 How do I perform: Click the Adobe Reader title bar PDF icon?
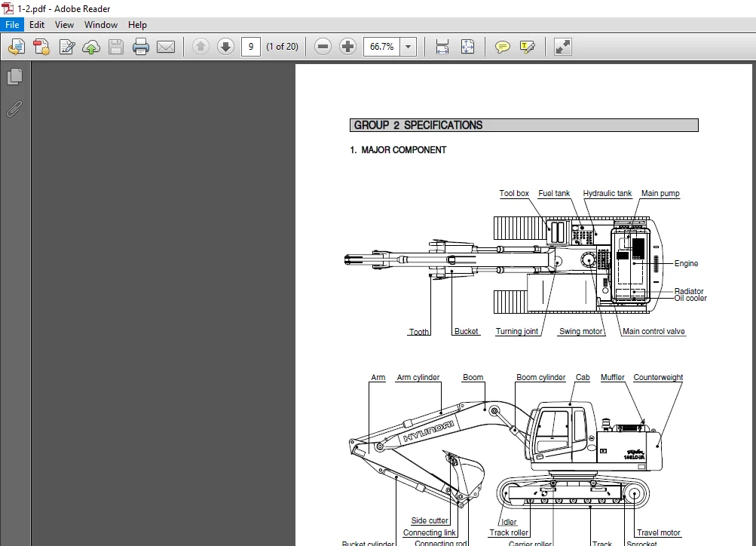click(8, 8)
